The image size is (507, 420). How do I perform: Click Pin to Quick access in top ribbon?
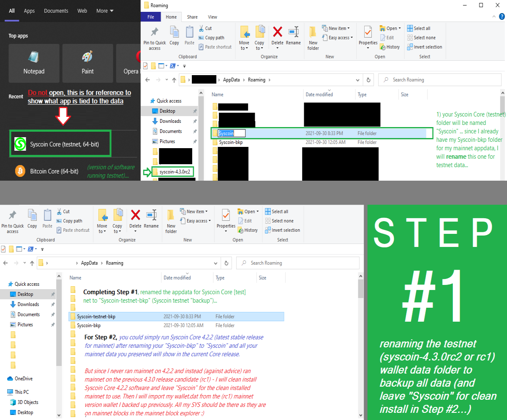coord(155,38)
